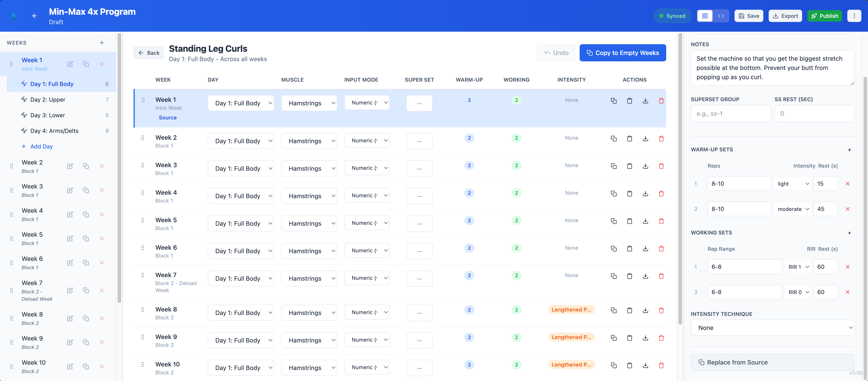
Task: Click the back arrow in the header
Action: (x=35, y=16)
